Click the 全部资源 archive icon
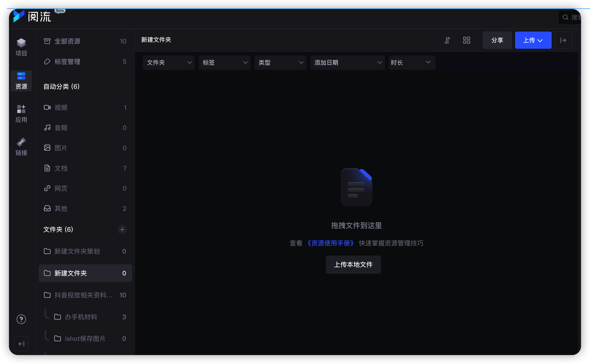 click(47, 41)
